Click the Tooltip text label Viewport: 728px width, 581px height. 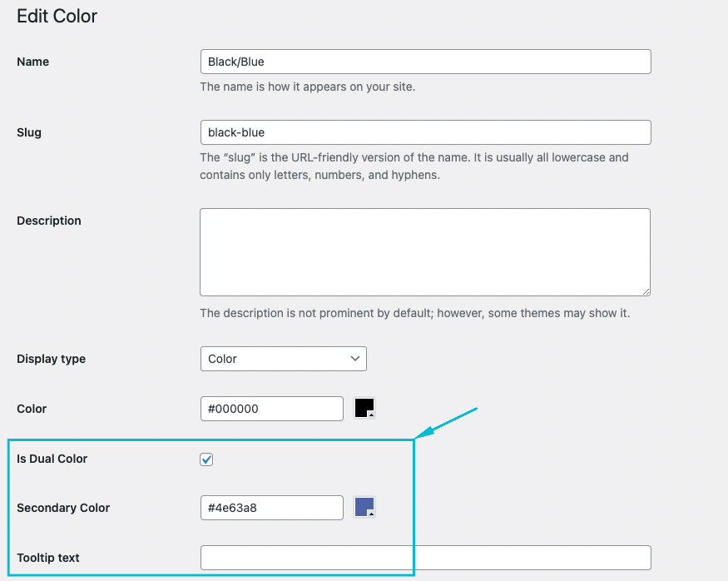coord(48,558)
